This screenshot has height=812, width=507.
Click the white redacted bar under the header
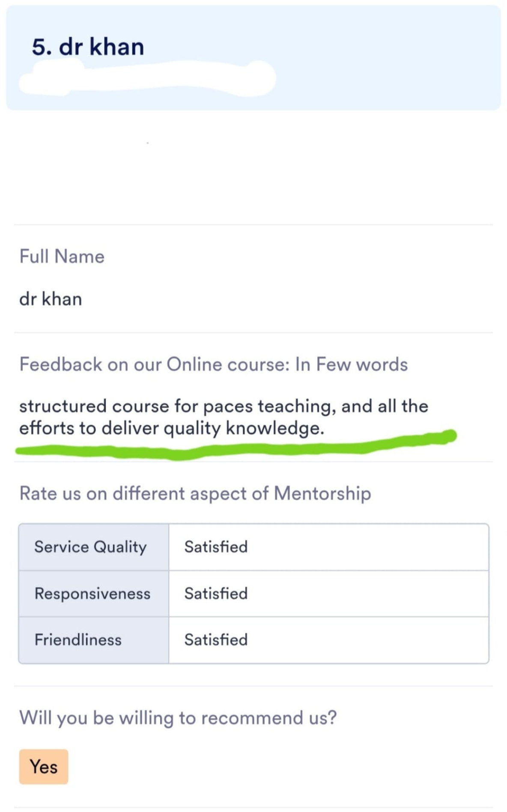point(148,78)
